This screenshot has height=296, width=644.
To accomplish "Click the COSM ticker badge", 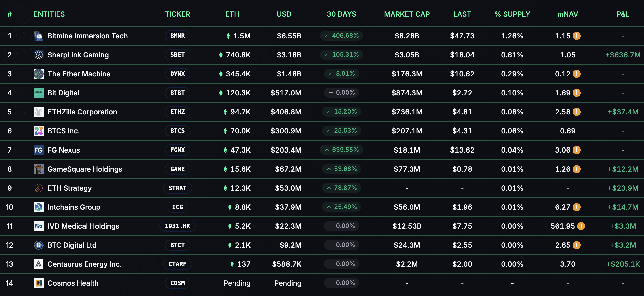I will tap(178, 283).
